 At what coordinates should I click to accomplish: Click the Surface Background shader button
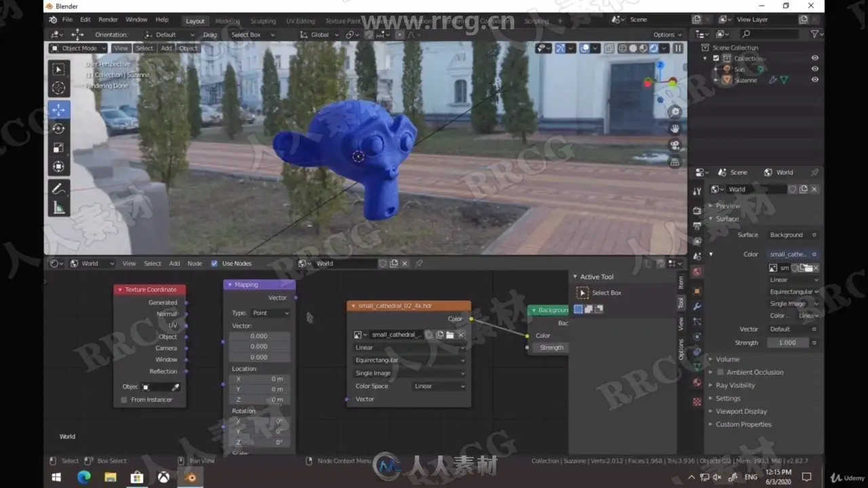(x=794, y=235)
